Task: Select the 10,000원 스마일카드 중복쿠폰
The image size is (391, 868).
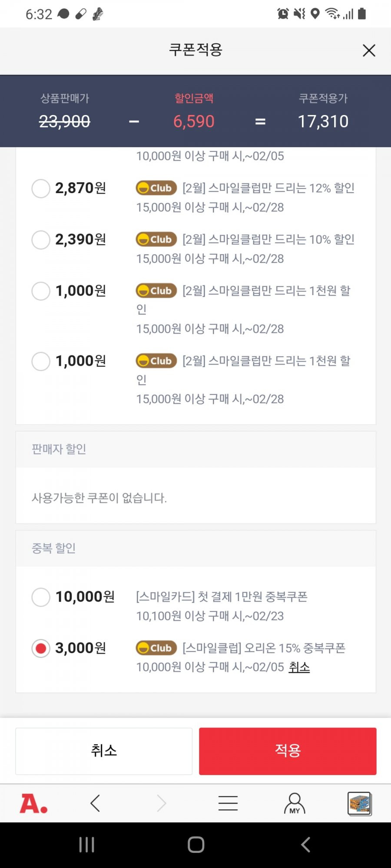Action: pos(41,597)
